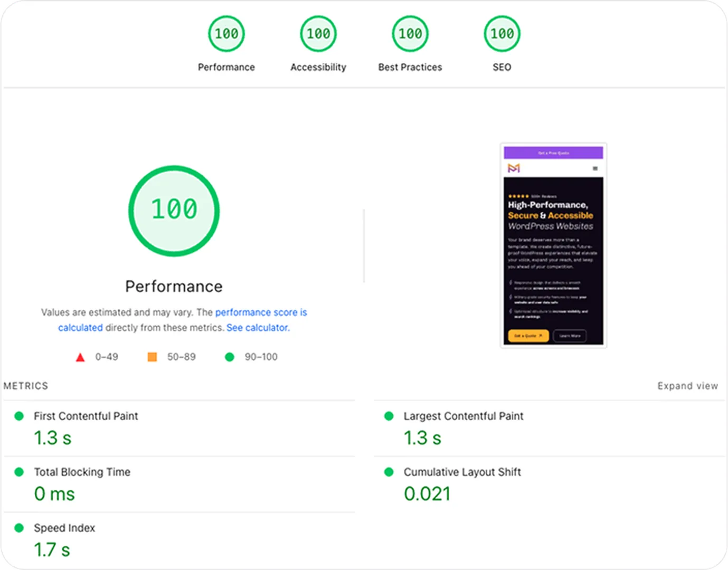Expand the Speed Index metric row

coord(64,528)
